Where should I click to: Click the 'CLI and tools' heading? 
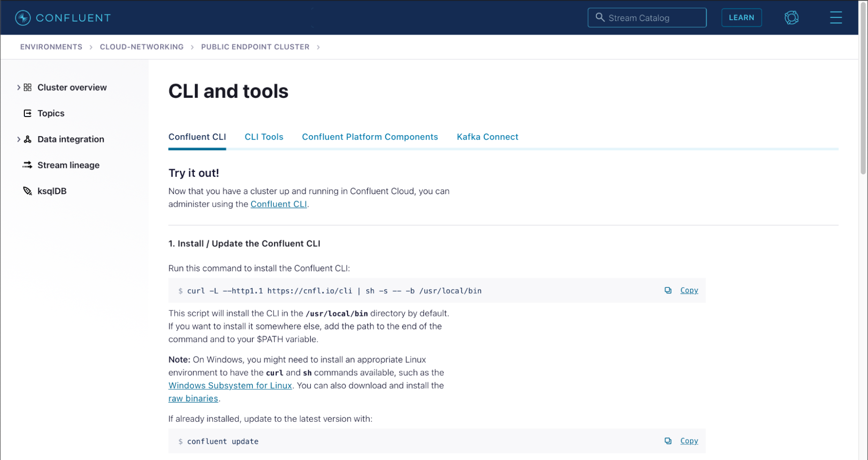pyautogui.click(x=228, y=91)
